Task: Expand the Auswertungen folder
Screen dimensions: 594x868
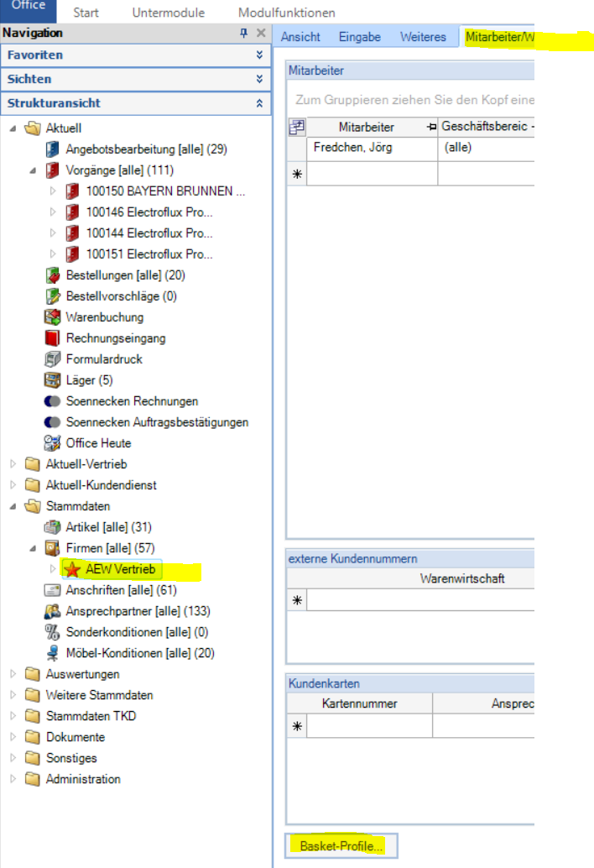Action: tap(13, 674)
